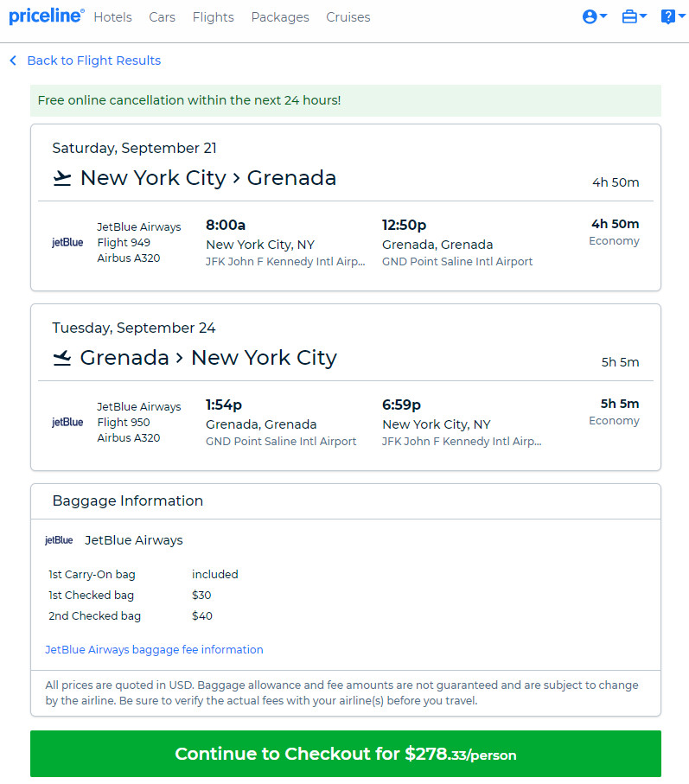The image size is (689, 784).
Task: Click the departing plane icon by New York City
Action: 62,178
